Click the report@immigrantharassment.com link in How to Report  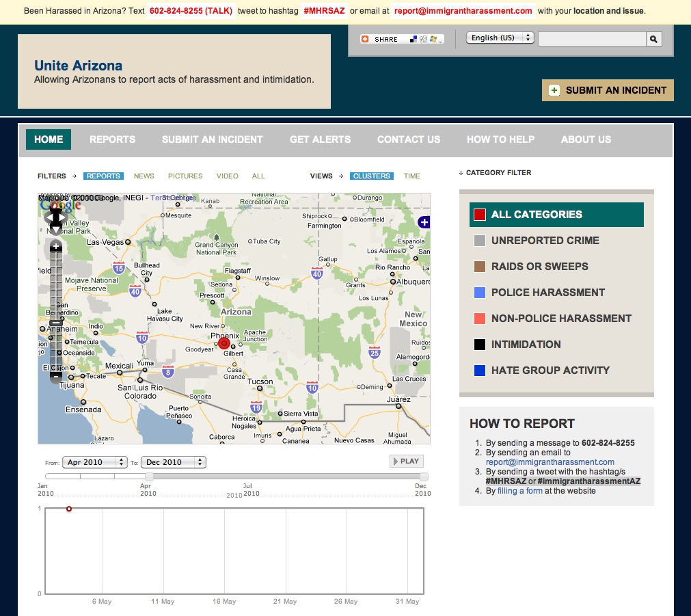(x=550, y=462)
